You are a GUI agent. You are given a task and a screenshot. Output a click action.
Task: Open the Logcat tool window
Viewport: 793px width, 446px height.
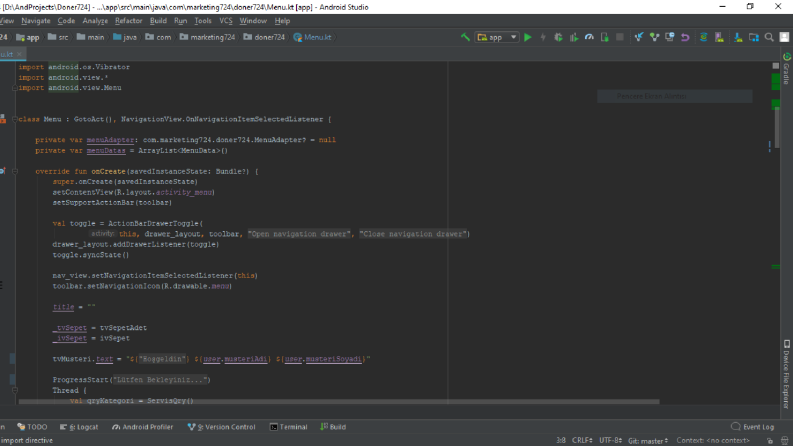coord(79,427)
